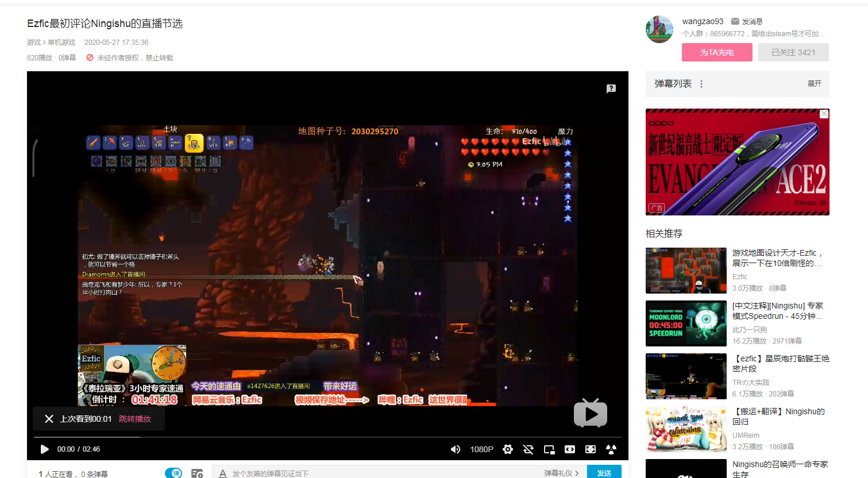Screen dimensions: 868x478
Task: Open Ningishu的召唤师一命专家生存 title
Action: pos(780,469)
